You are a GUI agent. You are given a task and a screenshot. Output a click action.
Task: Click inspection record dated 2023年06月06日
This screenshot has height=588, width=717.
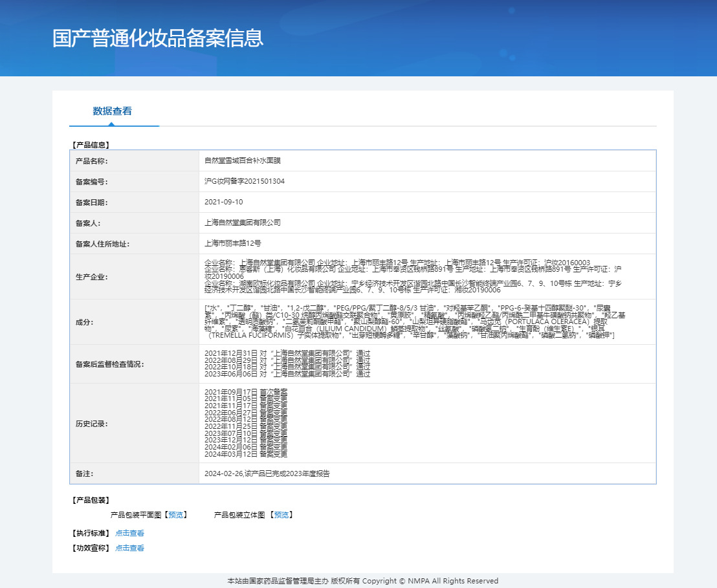point(287,374)
